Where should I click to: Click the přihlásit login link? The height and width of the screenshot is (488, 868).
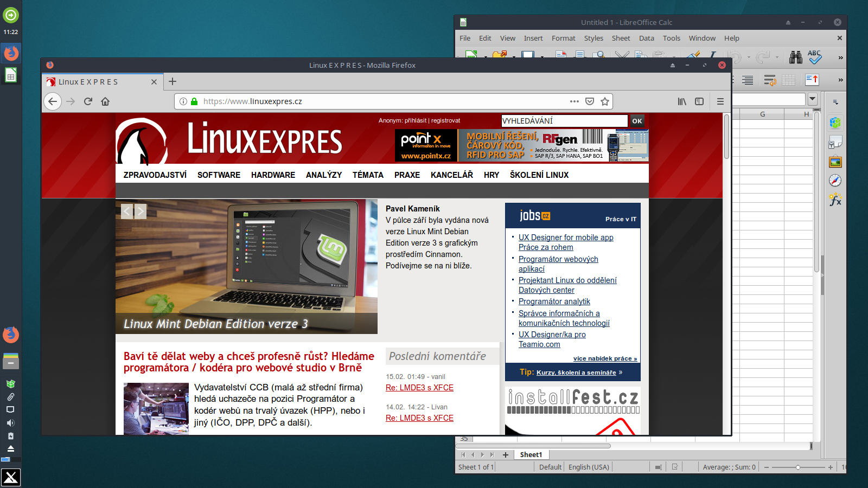click(416, 120)
